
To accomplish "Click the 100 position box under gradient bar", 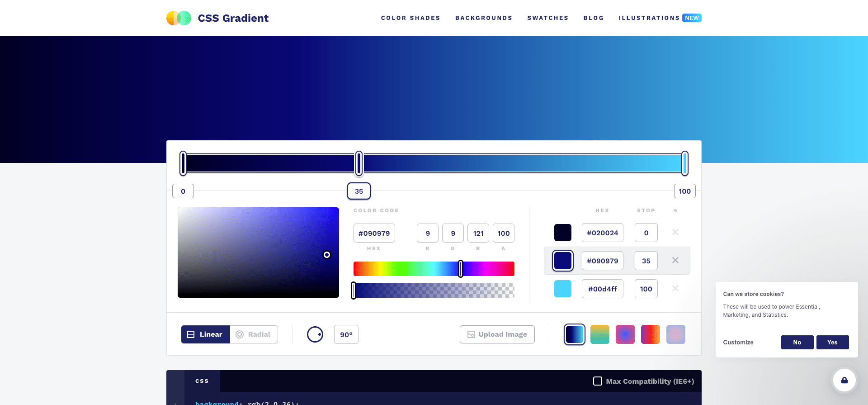I will [x=685, y=191].
